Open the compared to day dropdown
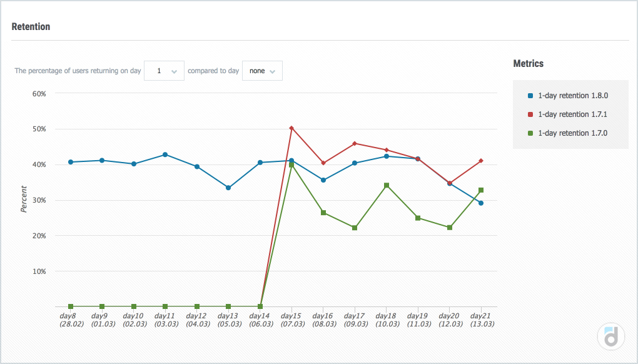This screenshot has width=638, height=364. (x=261, y=71)
